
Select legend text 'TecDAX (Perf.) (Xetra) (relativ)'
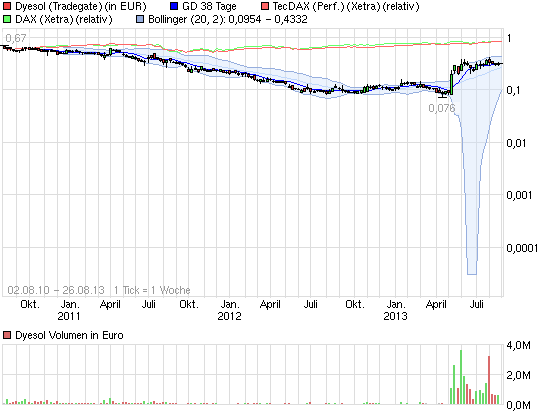point(346,6)
